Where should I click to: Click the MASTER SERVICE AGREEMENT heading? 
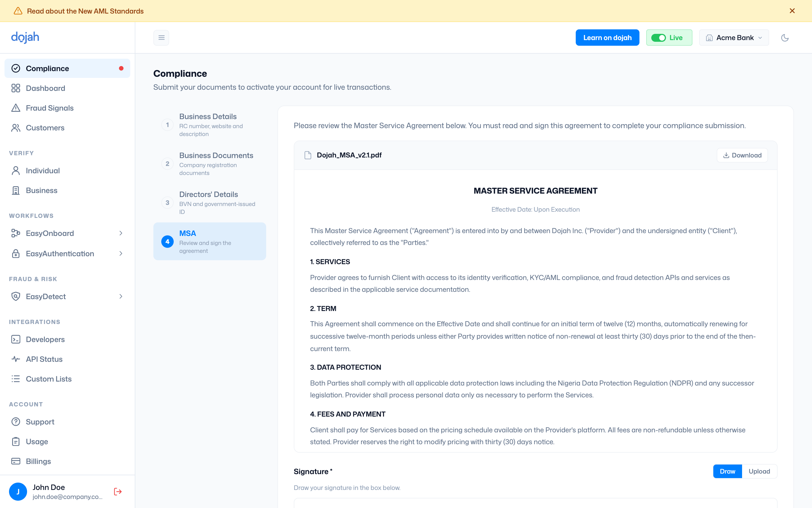[x=535, y=191]
